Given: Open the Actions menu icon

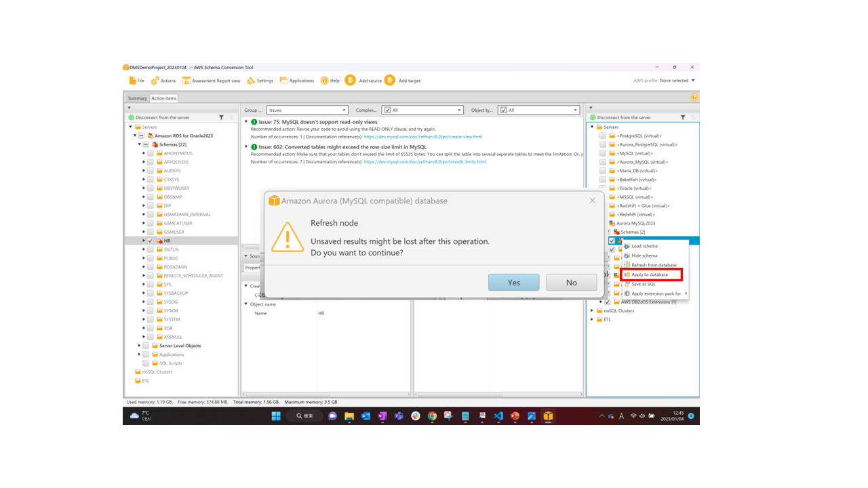Looking at the screenshot, I should coord(155,81).
